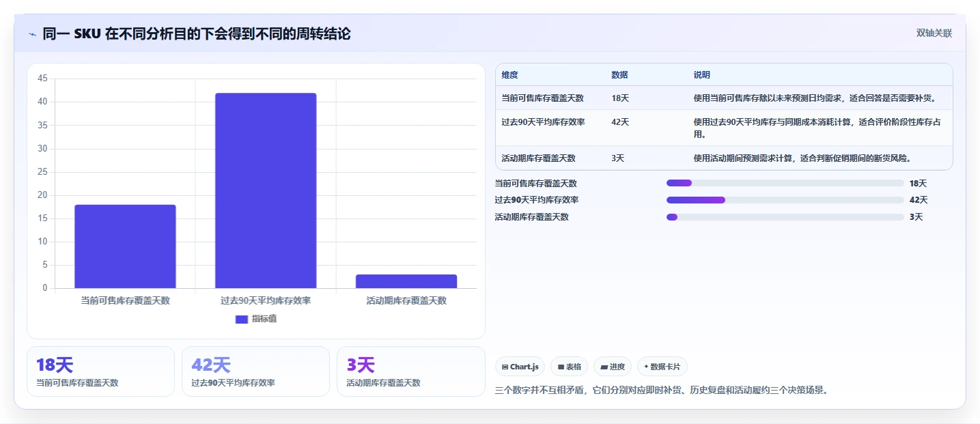Click the 维度 column header
980x424 pixels.
(509, 75)
